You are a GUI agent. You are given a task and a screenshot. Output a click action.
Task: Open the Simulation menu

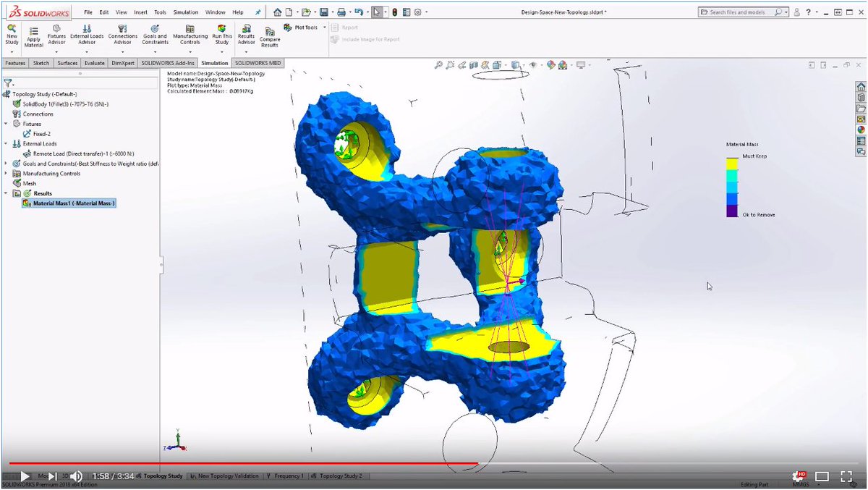tap(186, 12)
